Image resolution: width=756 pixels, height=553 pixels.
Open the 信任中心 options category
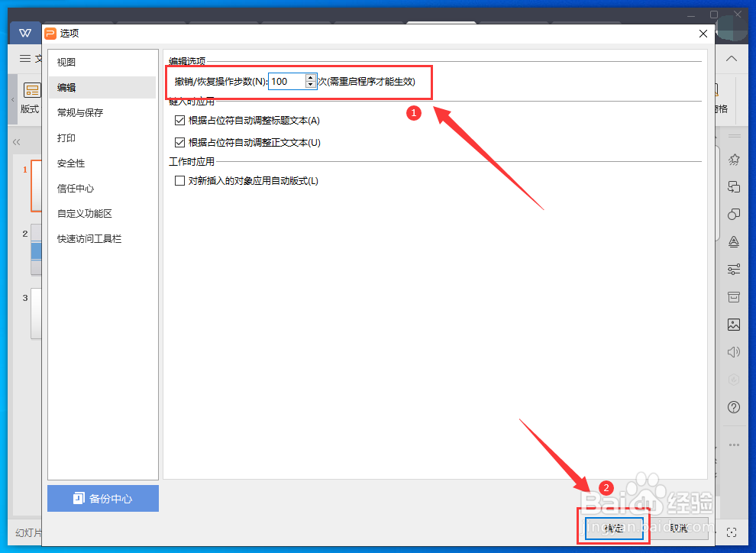[75, 188]
